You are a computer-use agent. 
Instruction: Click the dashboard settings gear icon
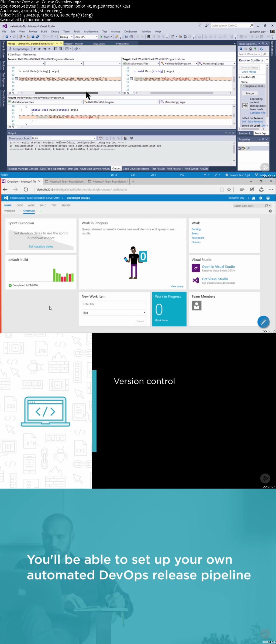tap(270, 211)
